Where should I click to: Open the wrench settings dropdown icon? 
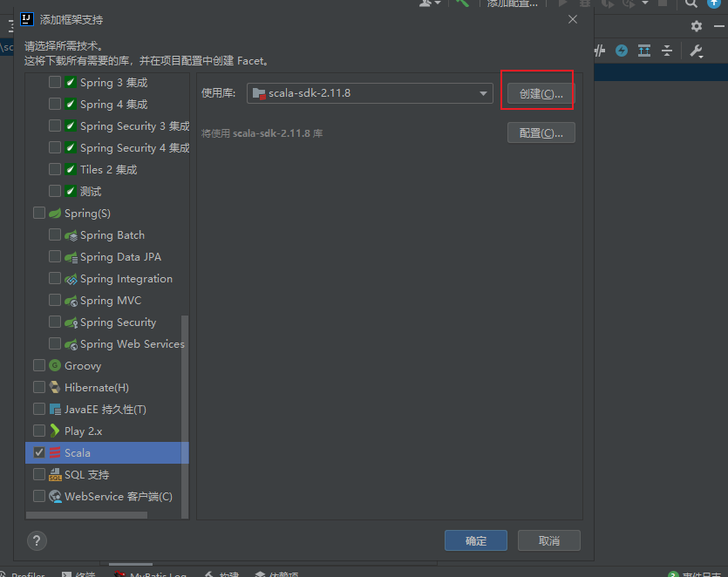pyautogui.click(x=697, y=51)
